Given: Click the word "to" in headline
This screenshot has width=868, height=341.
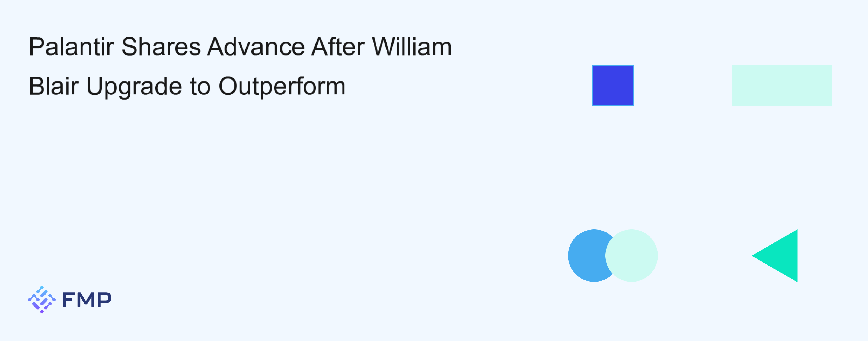Looking at the screenshot, I should tap(200, 86).
